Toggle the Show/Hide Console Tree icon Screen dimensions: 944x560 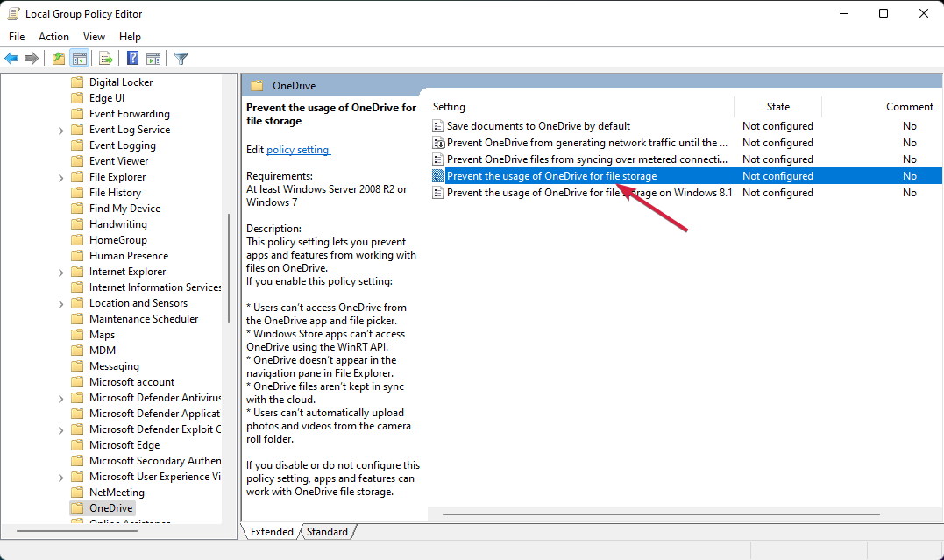click(x=79, y=59)
